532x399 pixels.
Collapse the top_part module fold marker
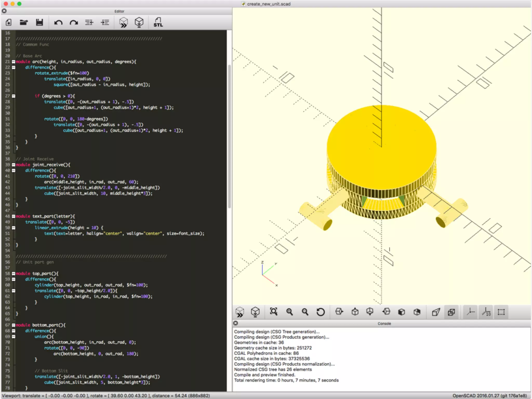(14, 274)
